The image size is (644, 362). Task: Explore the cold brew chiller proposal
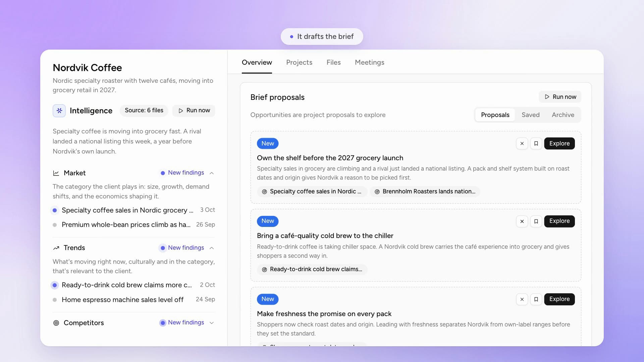[559, 221]
